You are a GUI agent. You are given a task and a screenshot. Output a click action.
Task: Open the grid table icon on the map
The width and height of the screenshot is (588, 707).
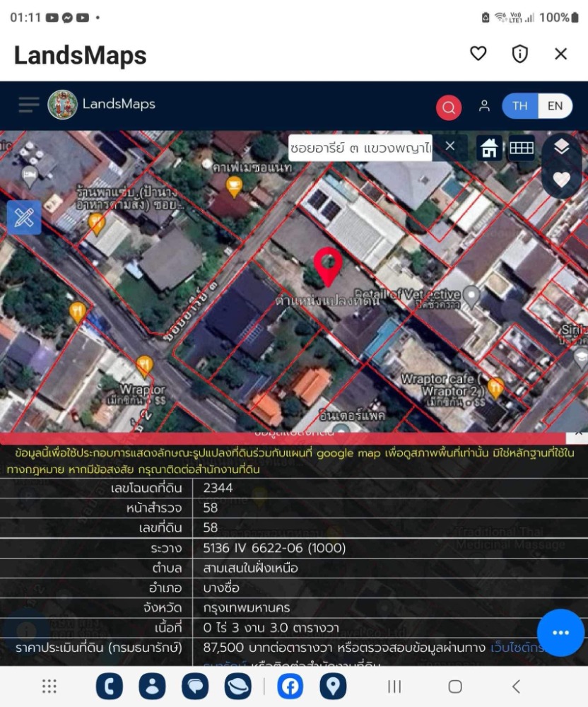522,148
